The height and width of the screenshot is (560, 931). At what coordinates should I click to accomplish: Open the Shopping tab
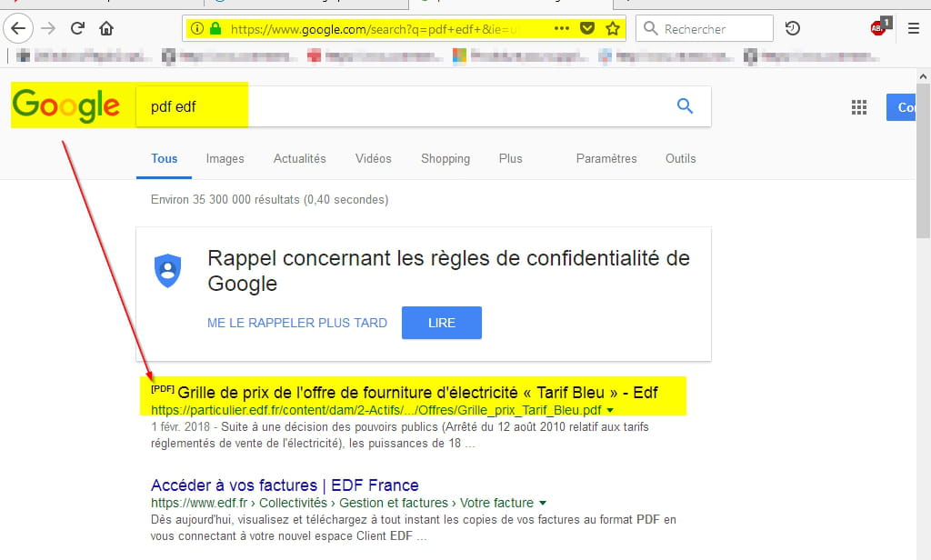[x=445, y=158]
